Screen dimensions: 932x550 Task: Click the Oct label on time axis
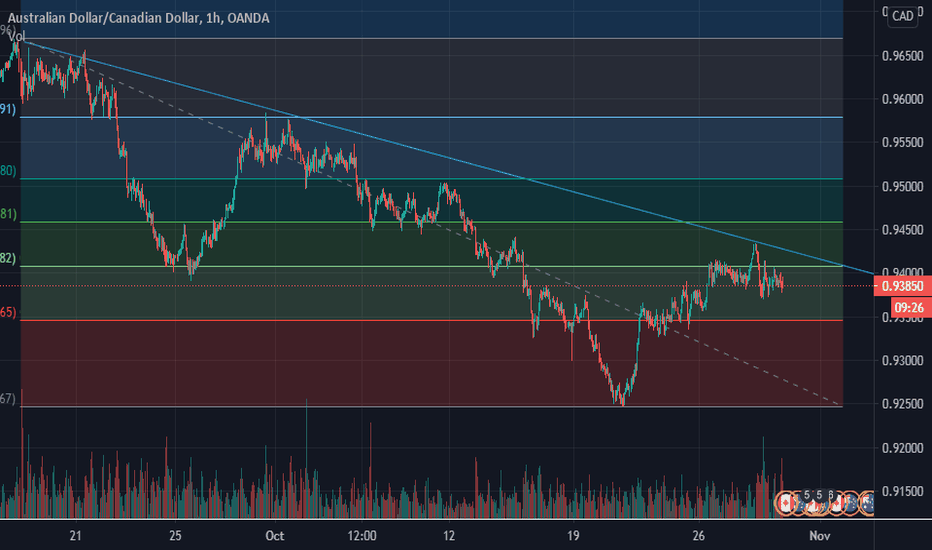pyautogui.click(x=275, y=536)
